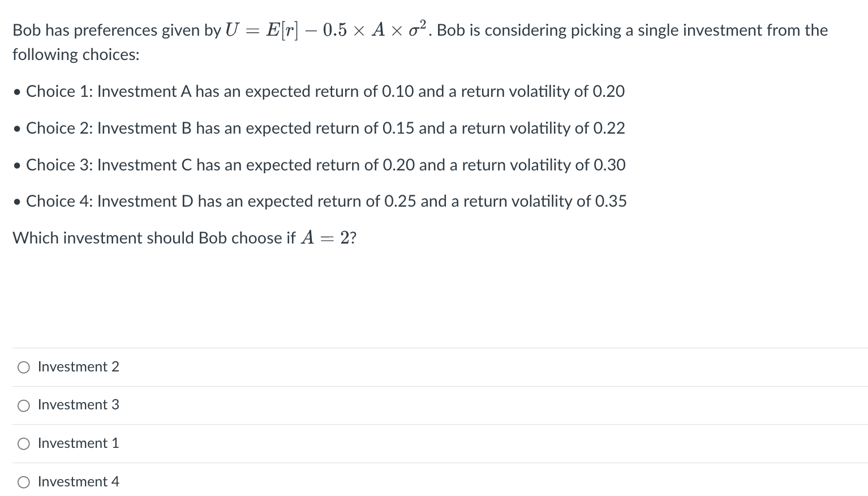
Task: Click the Choice 1 bullet point text
Action: (x=325, y=92)
